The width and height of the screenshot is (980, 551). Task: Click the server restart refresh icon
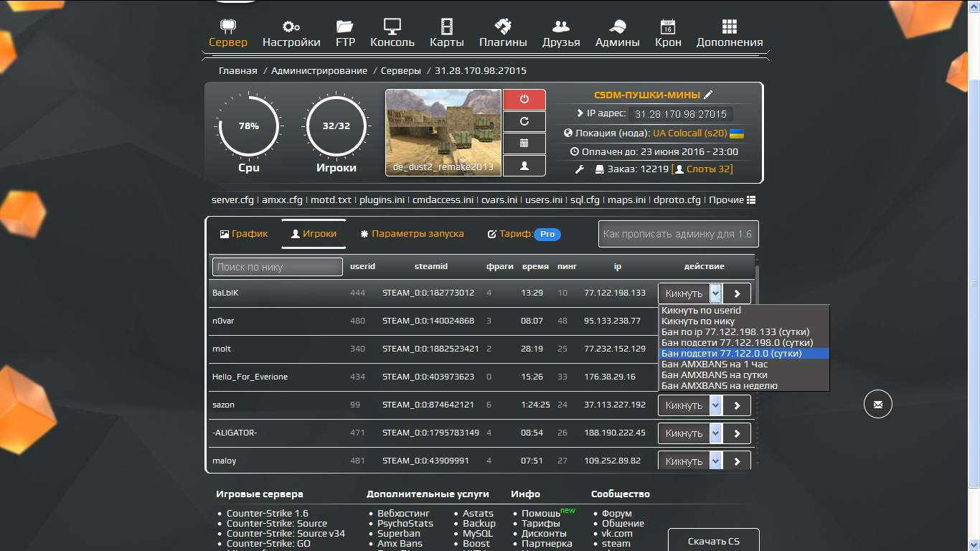pos(524,122)
